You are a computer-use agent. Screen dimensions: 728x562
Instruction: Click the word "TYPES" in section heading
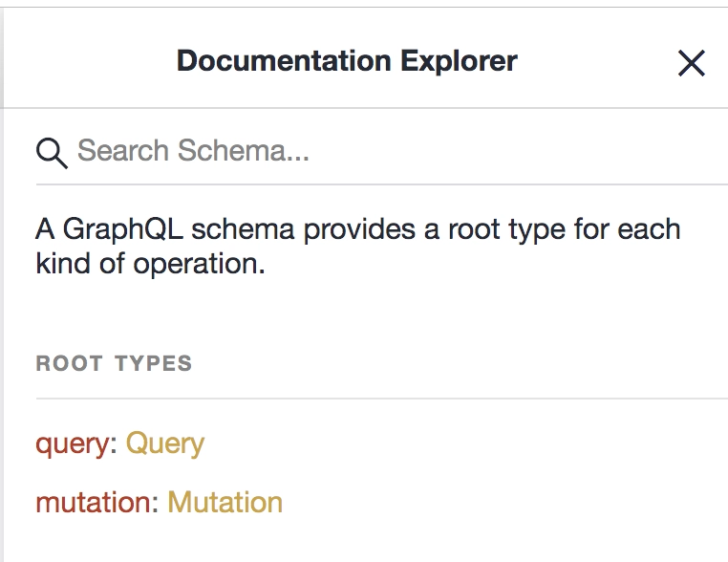[153, 363]
